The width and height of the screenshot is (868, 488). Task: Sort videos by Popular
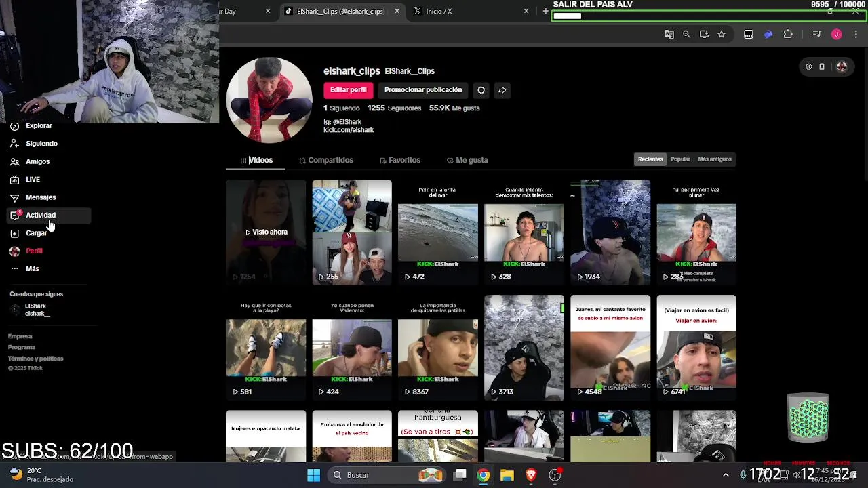click(x=680, y=159)
